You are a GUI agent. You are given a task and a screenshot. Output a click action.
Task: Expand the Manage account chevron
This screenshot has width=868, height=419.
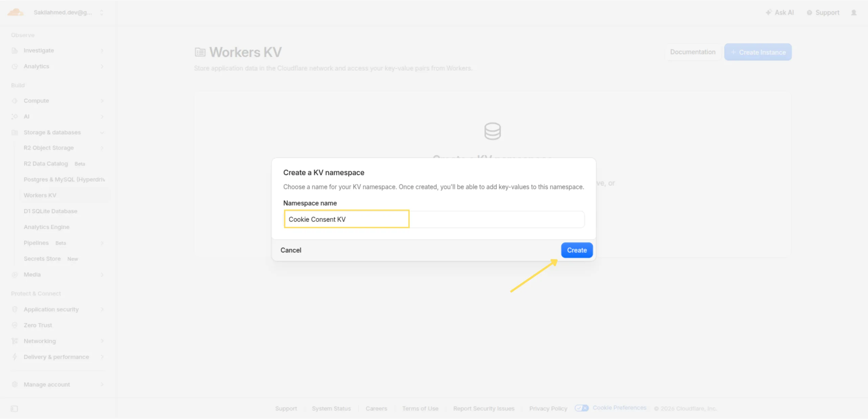tap(102, 384)
